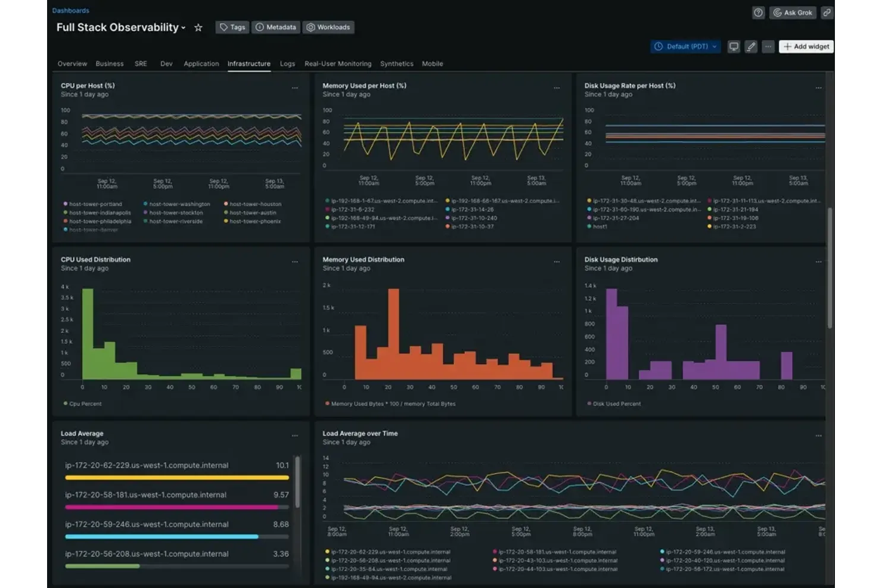This screenshot has height=588, width=882.
Task: Click the copy dashboard link icon
Action: (x=827, y=13)
